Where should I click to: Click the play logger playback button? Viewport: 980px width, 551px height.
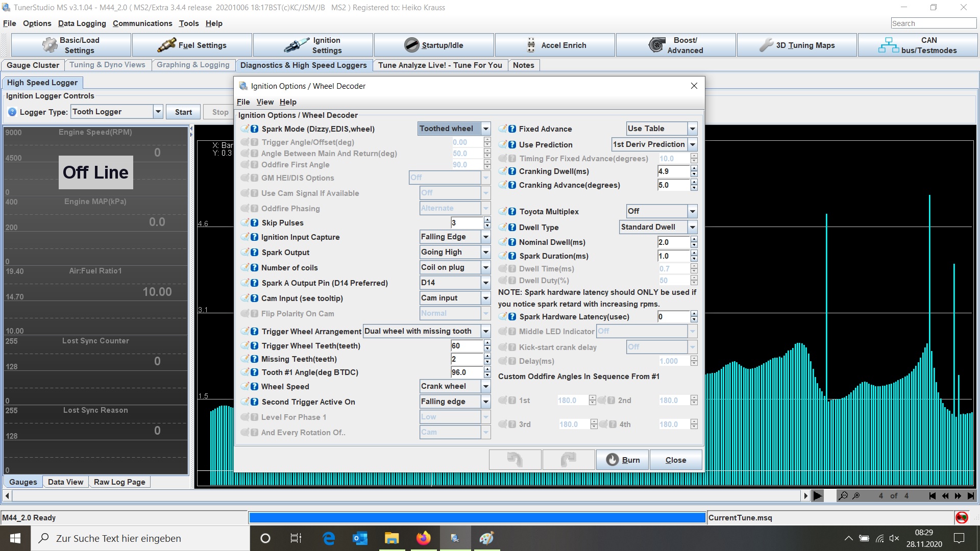pos(818,495)
